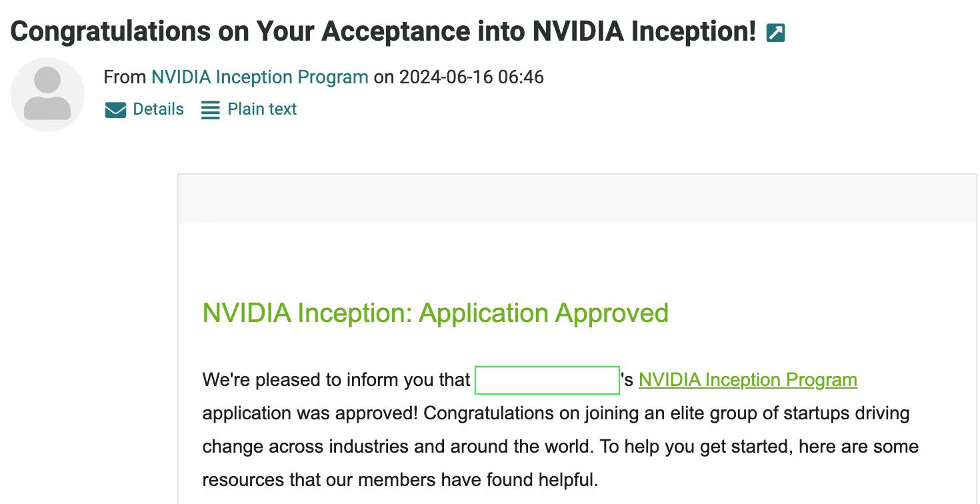The width and height of the screenshot is (980, 504).
Task: Click the word From in the header
Action: click(125, 77)
